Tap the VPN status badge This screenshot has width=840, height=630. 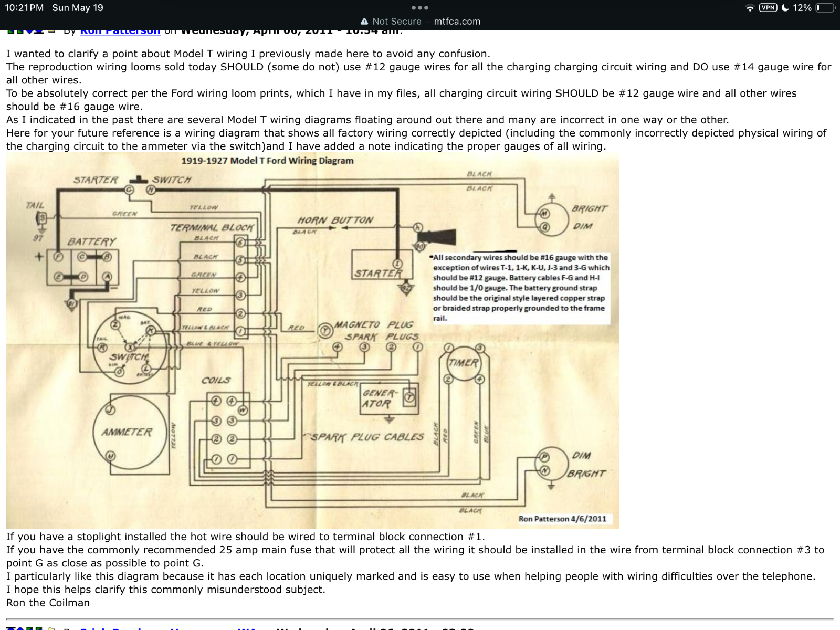(768, 8)
